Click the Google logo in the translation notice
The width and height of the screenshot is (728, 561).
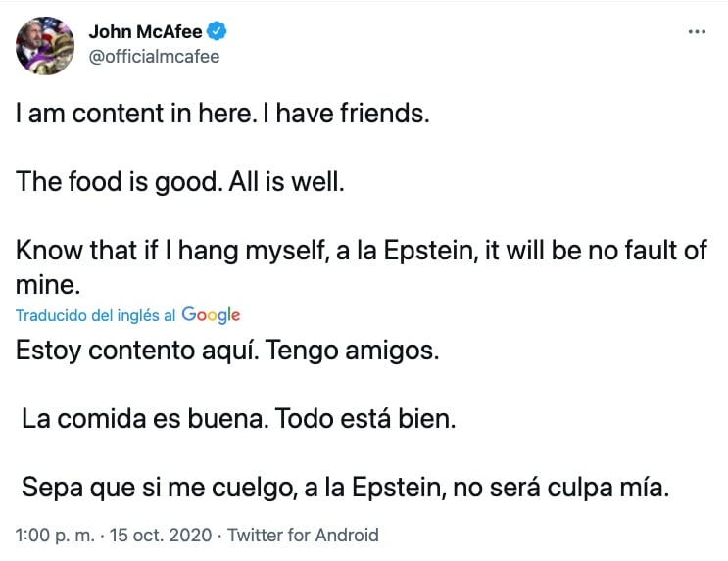pyautogui.click(x=211, y=315)
